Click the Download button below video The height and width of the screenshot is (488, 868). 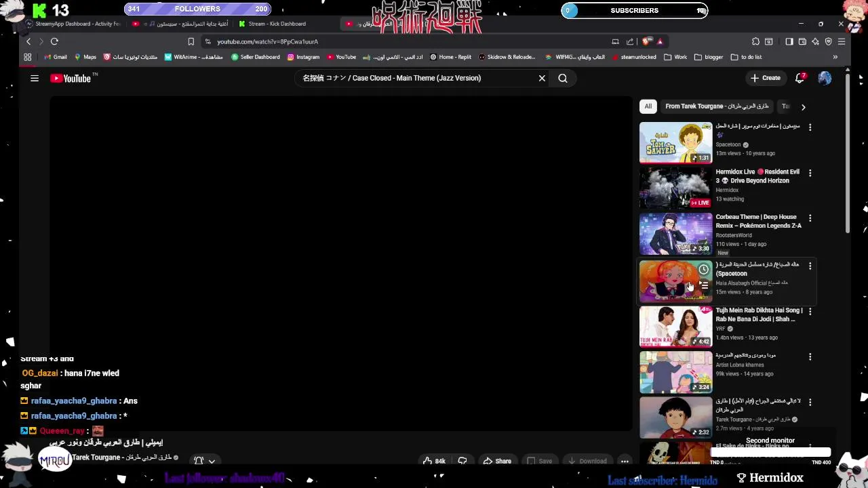(x=587, y=461)
